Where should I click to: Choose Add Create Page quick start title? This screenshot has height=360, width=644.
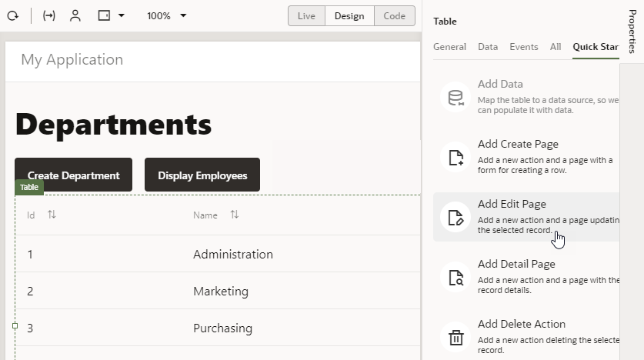(518, 144)
